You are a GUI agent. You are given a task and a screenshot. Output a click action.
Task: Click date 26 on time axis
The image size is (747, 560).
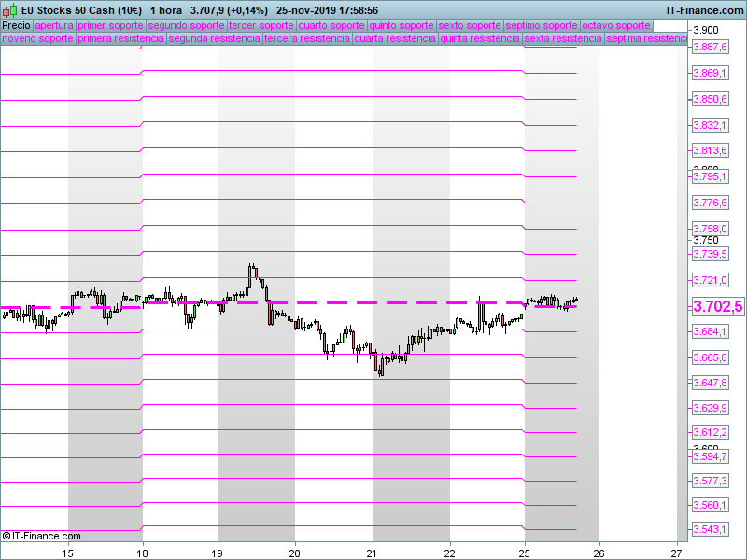pos(599,553)
